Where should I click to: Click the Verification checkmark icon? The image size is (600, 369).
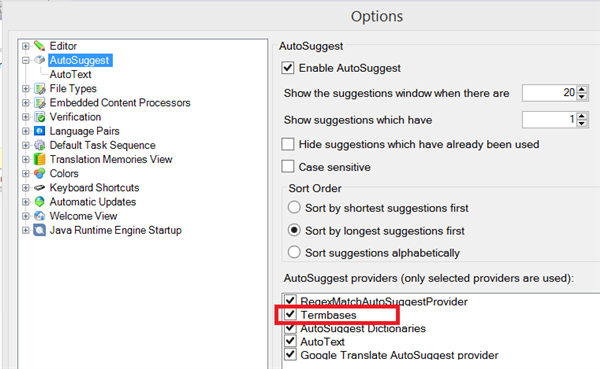[x=40, y=117]
